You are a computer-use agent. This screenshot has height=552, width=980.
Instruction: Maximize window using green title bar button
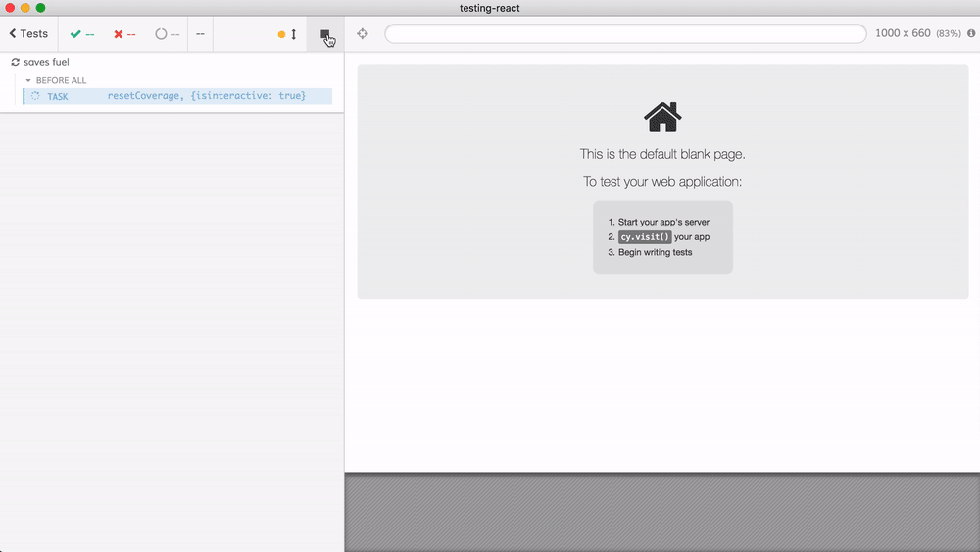point(40,8)
